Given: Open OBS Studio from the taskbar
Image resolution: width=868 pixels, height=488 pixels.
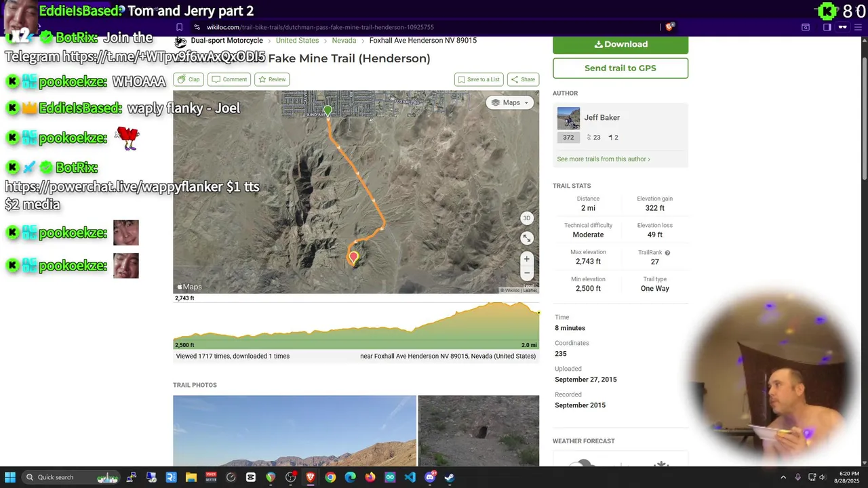Looking at the screenshot, I should (291, 477).
